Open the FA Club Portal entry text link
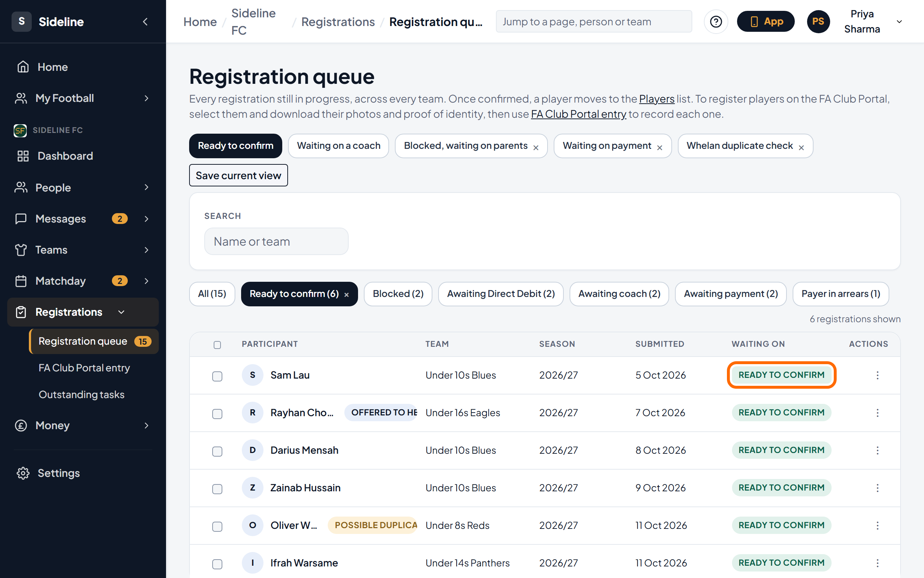 click(x=579, y=114)
